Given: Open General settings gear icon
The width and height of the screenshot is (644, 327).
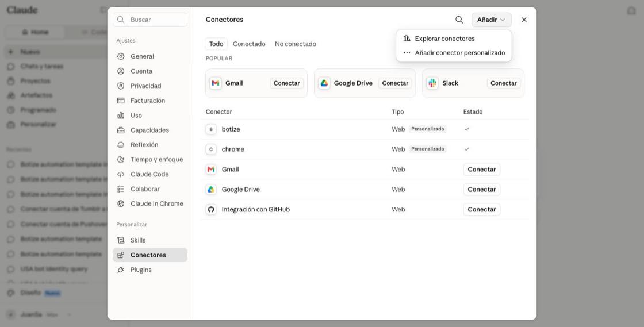Looking at the screenshot, I should (x=121, y=57).
